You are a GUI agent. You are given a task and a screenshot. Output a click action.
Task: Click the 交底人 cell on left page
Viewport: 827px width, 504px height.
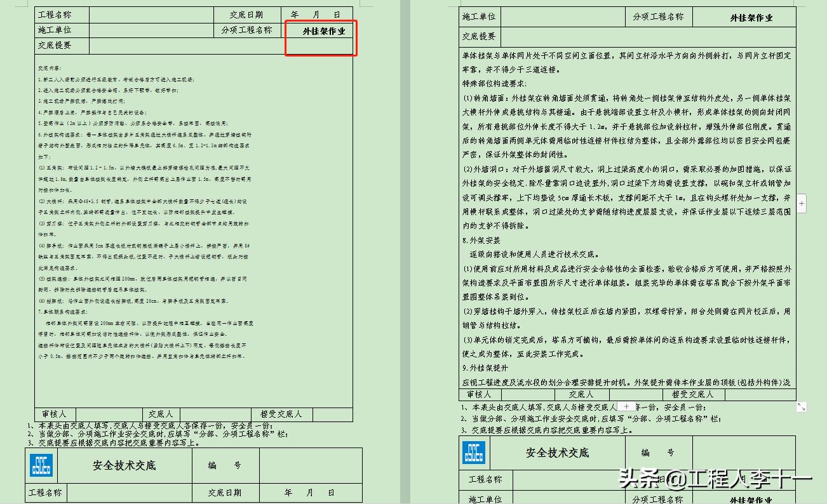(x=161, y=414)
